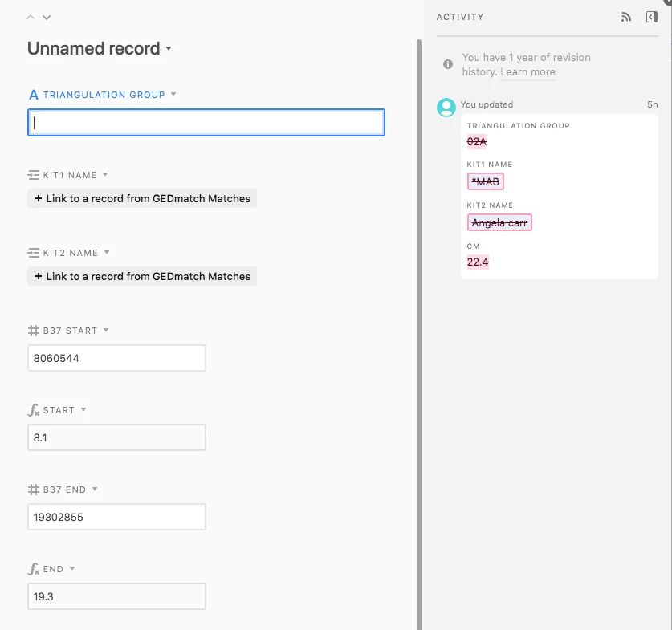Open the removed Angela carr record chip

(499, 222)
